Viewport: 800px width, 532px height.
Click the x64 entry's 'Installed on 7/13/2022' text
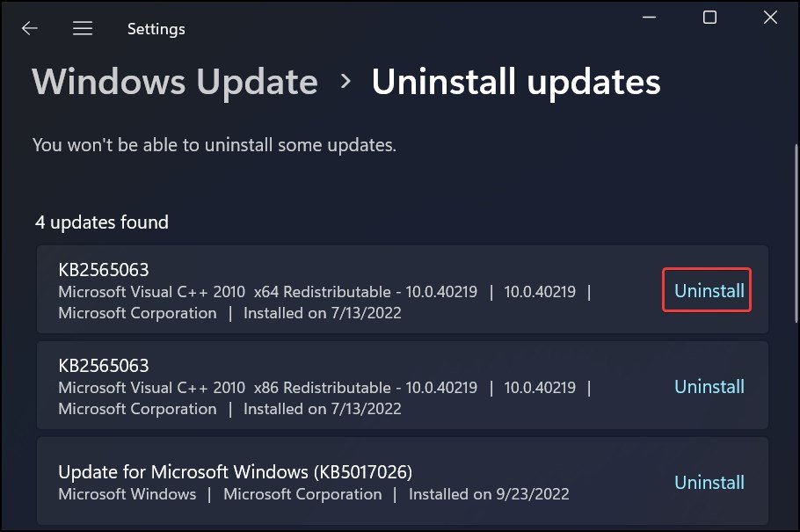tap(322, 312)
